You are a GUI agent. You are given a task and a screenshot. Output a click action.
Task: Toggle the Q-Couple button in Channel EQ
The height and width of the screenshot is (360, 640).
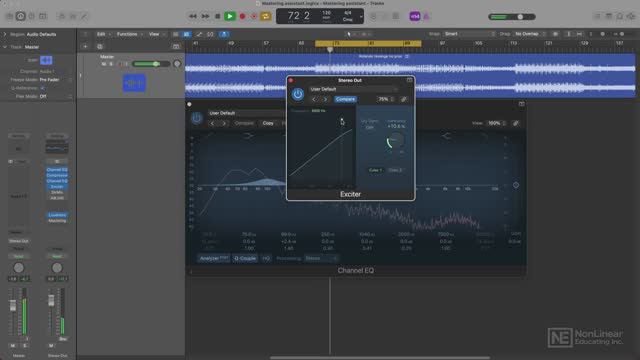click(x=245, y=258)
